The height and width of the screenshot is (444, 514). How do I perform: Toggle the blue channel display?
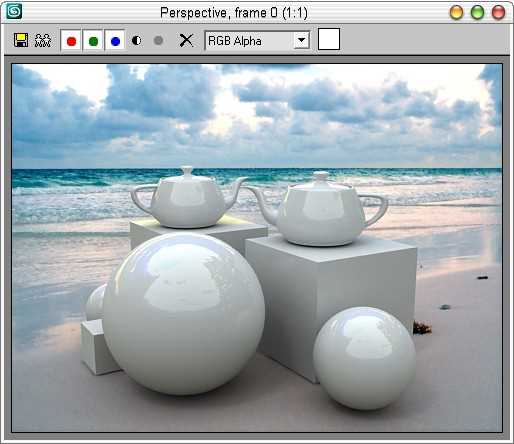point(115,41)
